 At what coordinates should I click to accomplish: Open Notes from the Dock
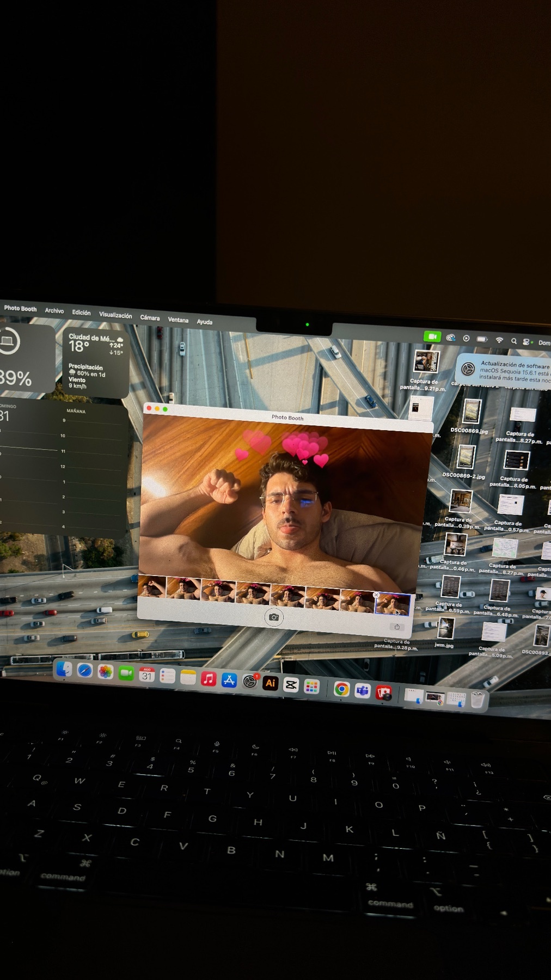(188, 677)
